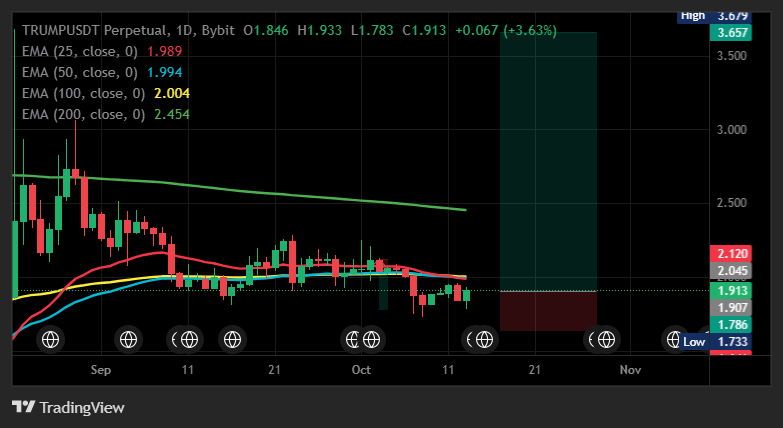The width and height of the screenshot is (783, 428).
Task: Click the 3.657 target price label
Action: [x=732, y=33]
